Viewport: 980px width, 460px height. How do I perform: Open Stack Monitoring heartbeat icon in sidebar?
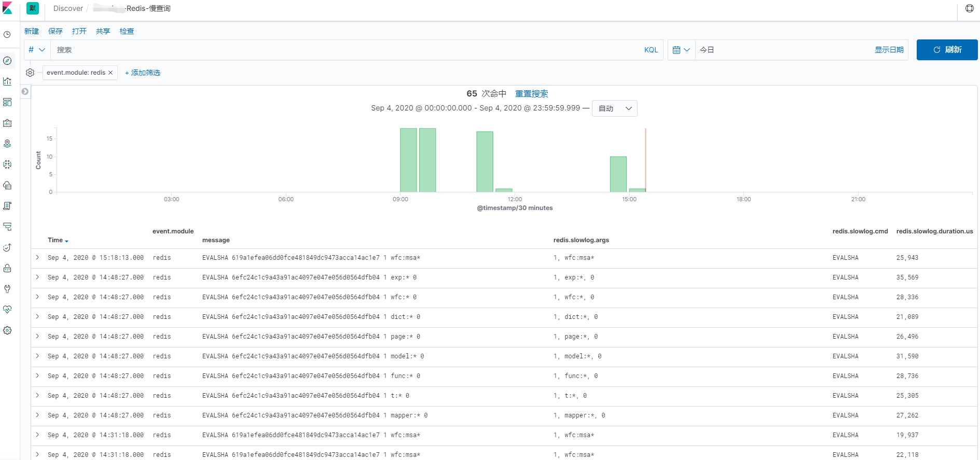point(7,310)
